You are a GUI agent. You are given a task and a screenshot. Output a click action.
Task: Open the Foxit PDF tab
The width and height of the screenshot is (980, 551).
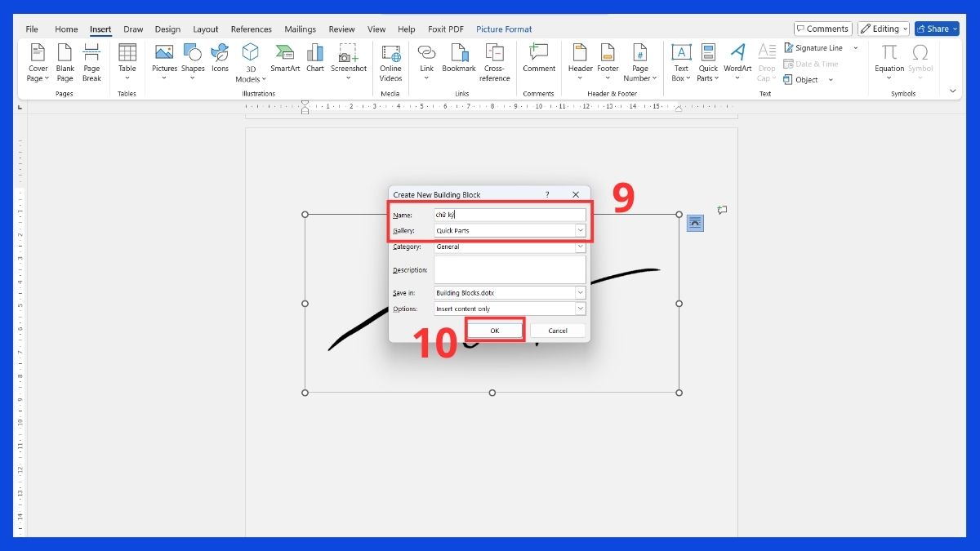(446, 29)
